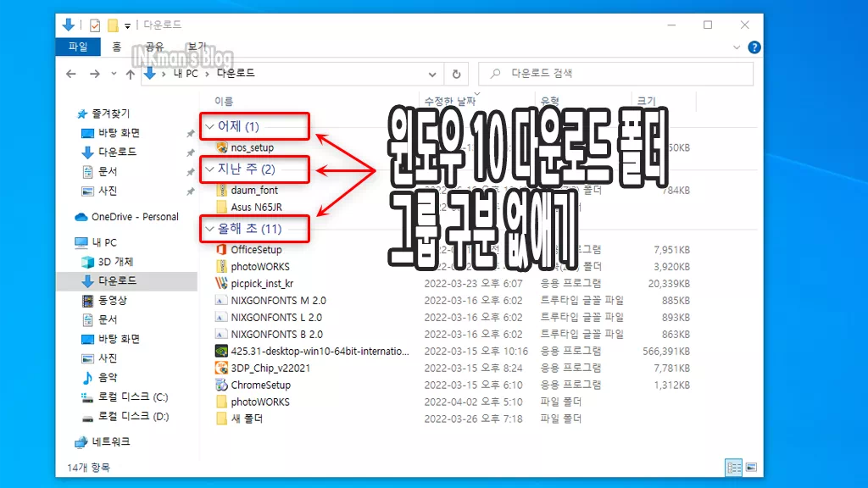
Task: Select 로컬 디스크 (C:) in sidebar
Action: point(133,396)
